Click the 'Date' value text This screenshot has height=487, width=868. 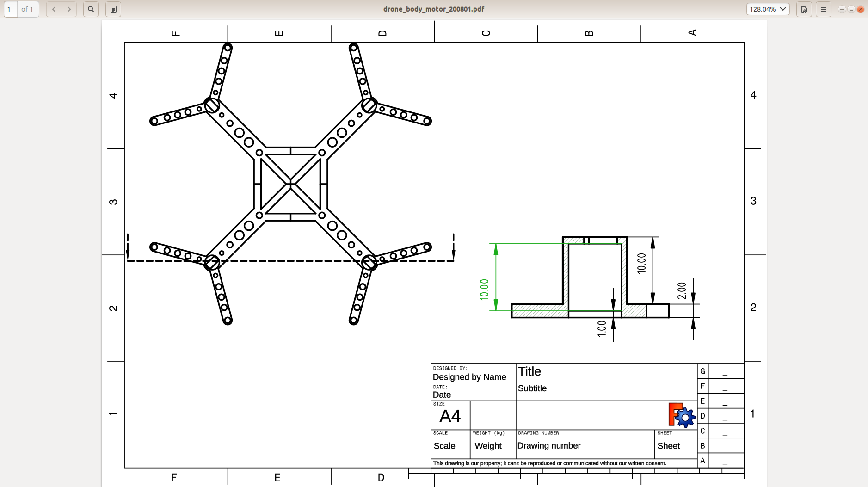coord(442,395)
